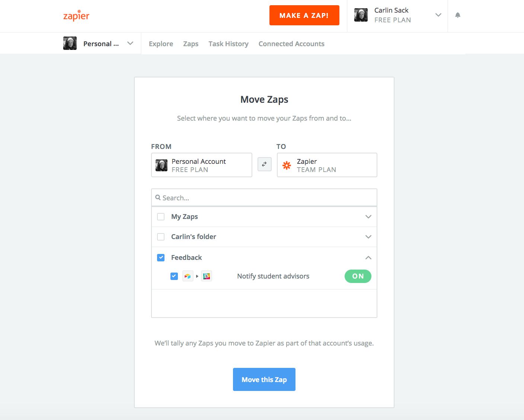Turn off the ON toggle
Viewport: 524px width, 420px height.
tap(358, 276)
